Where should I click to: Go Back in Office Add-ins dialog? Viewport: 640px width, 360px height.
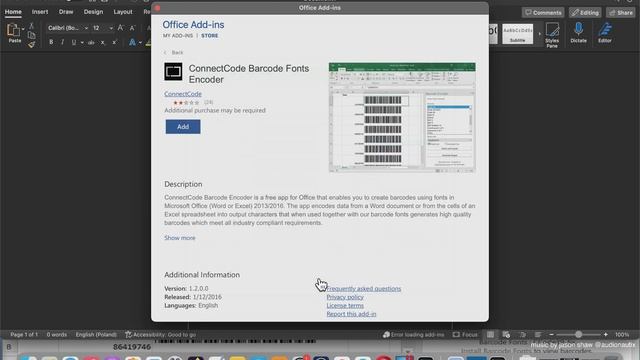tap(174, 53)
